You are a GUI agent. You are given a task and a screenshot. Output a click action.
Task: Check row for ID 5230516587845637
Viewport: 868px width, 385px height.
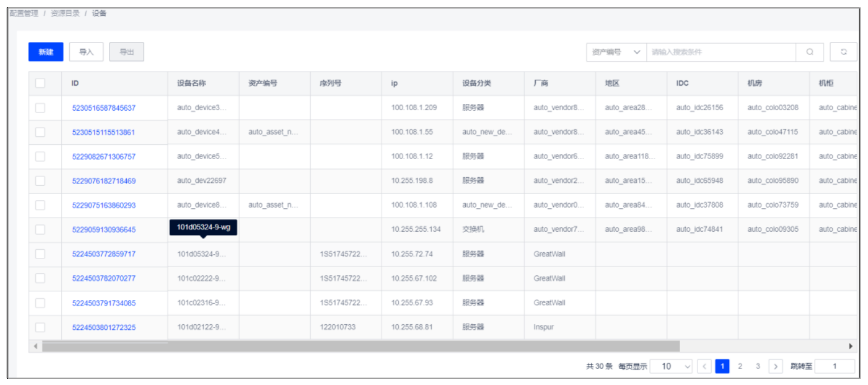coord(40,107)
